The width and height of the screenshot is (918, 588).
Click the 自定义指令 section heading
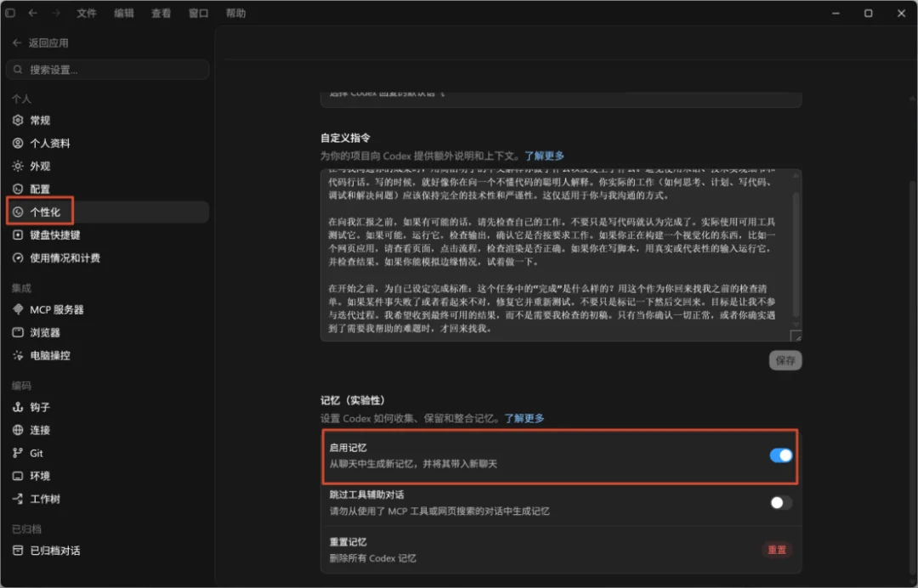pos(345,138)
